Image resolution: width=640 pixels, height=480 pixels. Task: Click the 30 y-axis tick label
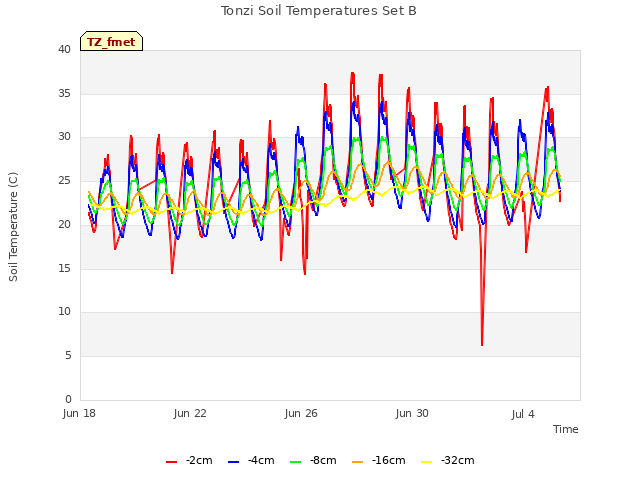(x=64, y=137)
